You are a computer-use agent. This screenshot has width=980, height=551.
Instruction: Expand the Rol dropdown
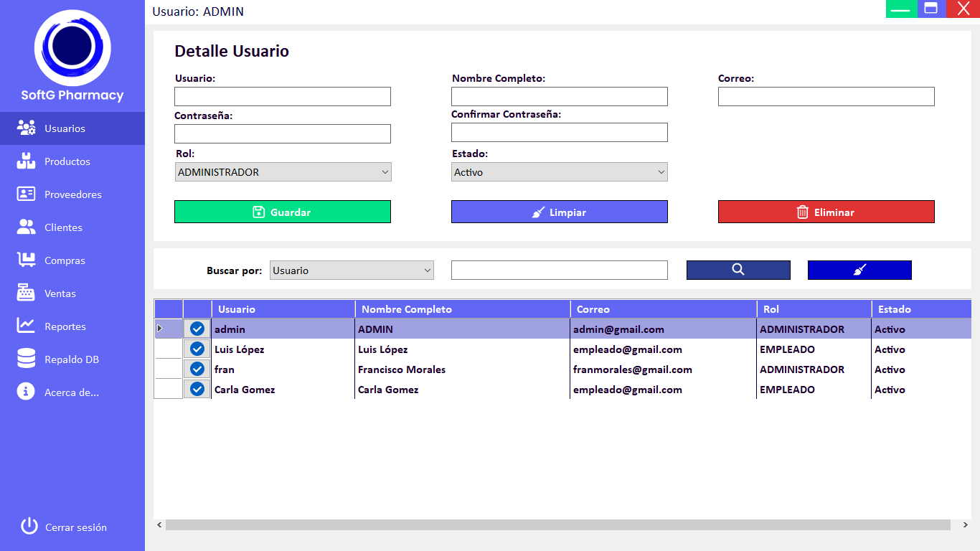283,172
